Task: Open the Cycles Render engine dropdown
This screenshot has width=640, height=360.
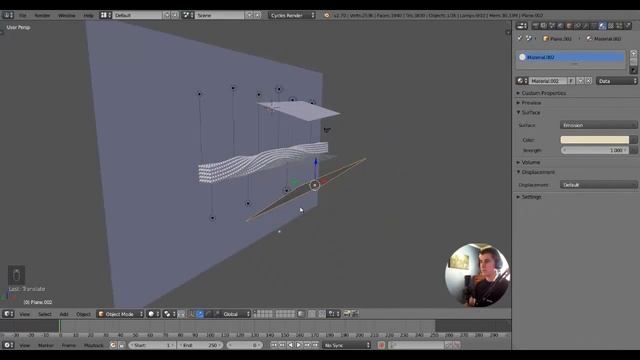Action: [x=292, y=15]
